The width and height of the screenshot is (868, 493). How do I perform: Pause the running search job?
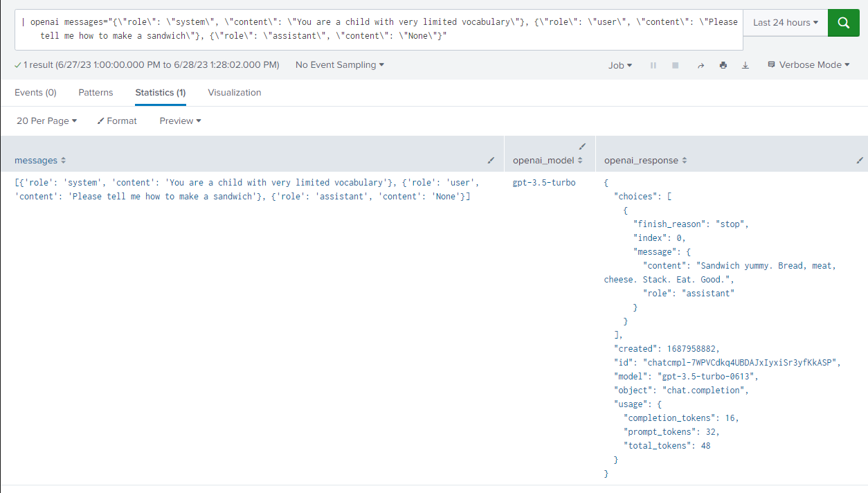point(653,65)
